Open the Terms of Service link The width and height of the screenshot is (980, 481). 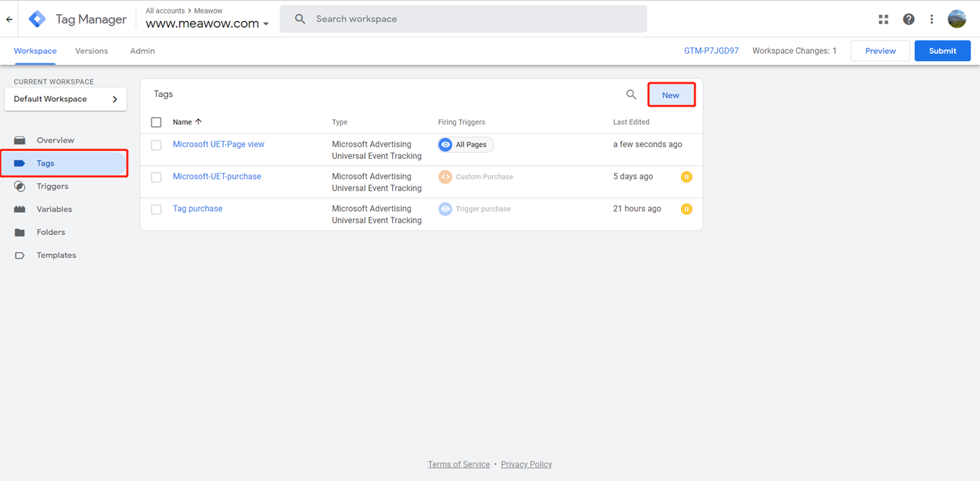tap(459, 465)
